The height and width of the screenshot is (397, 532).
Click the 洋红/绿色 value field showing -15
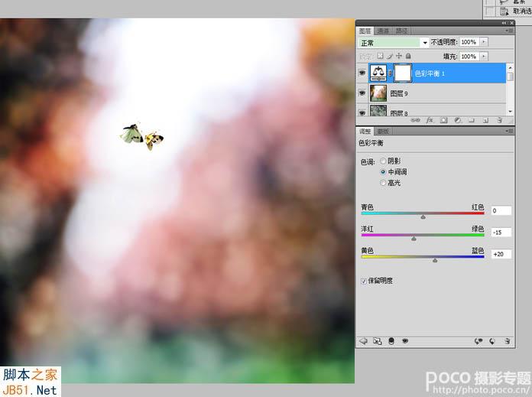click(501, 233)
